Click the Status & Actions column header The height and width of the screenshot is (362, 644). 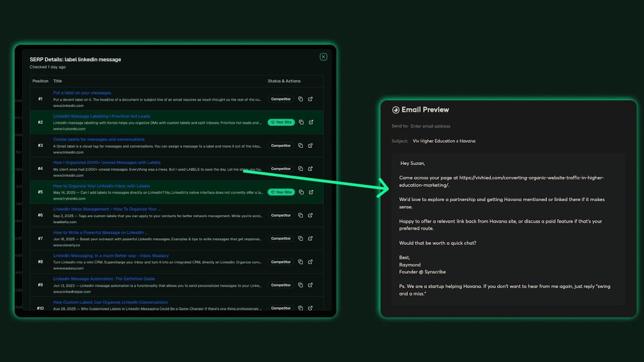click(284, 81)
